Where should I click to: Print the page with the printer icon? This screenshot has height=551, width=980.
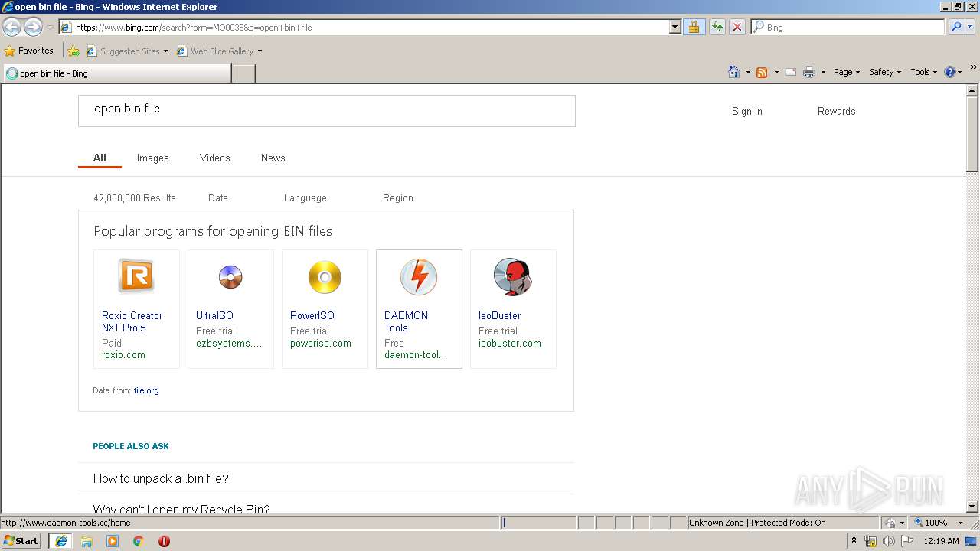pos(809,72)
